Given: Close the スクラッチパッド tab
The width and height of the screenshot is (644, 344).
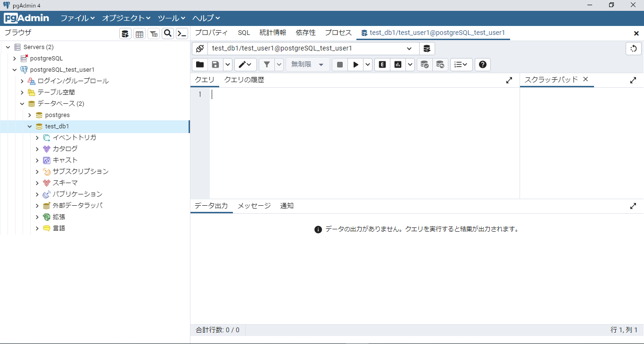Looking at the screenshot, I should tap(586, 79).
